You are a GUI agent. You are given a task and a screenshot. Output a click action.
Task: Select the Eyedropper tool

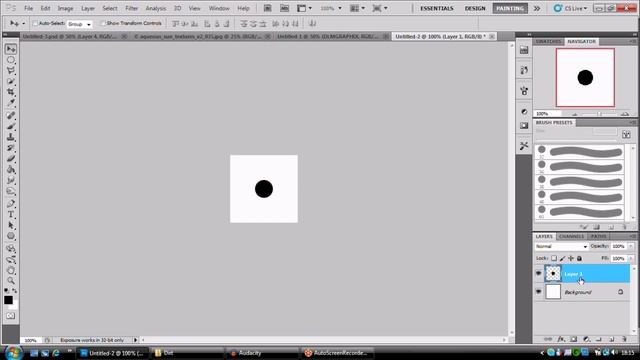coord(11,103)
